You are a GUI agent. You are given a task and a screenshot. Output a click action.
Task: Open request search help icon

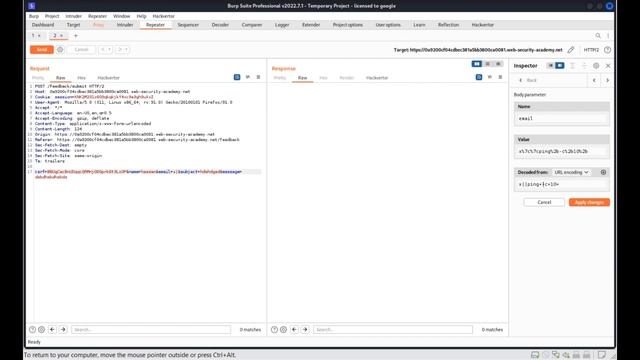coord(32,329)
